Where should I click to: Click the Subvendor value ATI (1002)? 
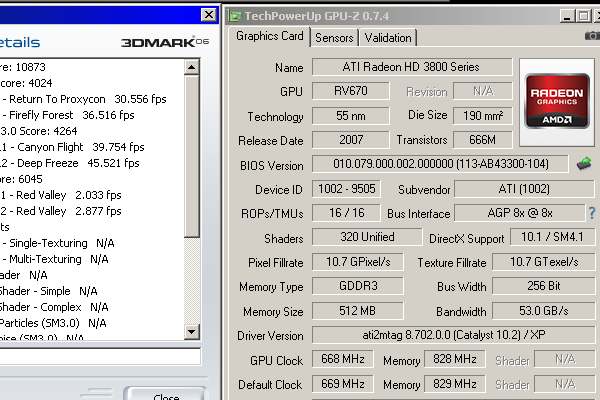524,189
